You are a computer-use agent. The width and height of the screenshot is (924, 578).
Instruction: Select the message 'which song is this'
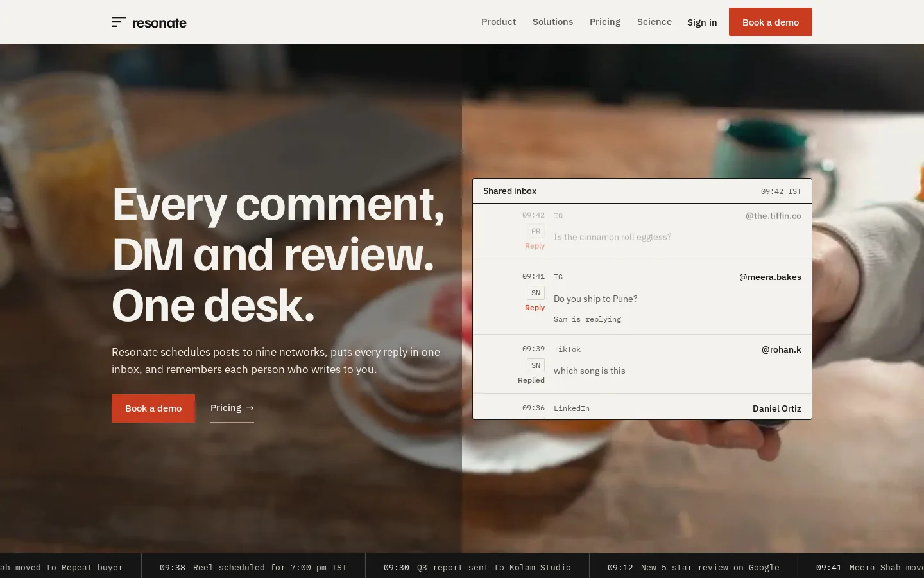click(590, 371)
